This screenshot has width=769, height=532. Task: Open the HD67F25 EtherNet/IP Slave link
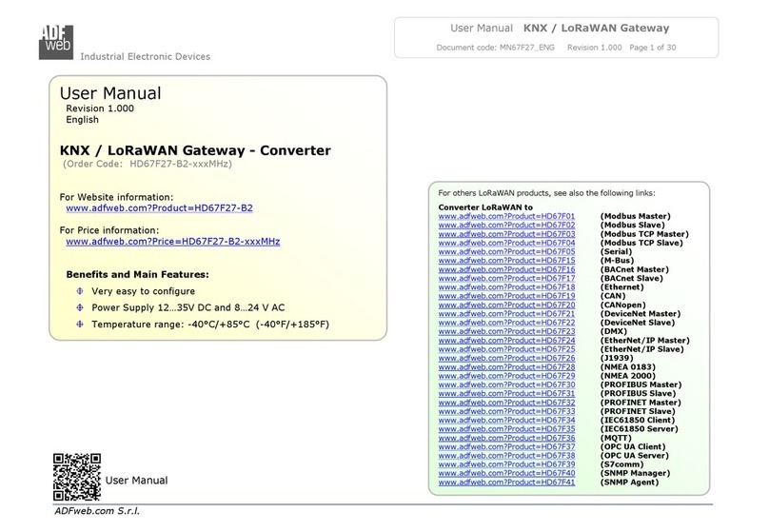pos(506,349)
